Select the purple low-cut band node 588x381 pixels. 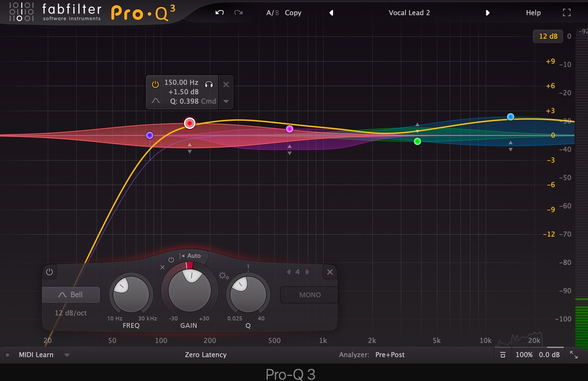(x=150, y=136)
